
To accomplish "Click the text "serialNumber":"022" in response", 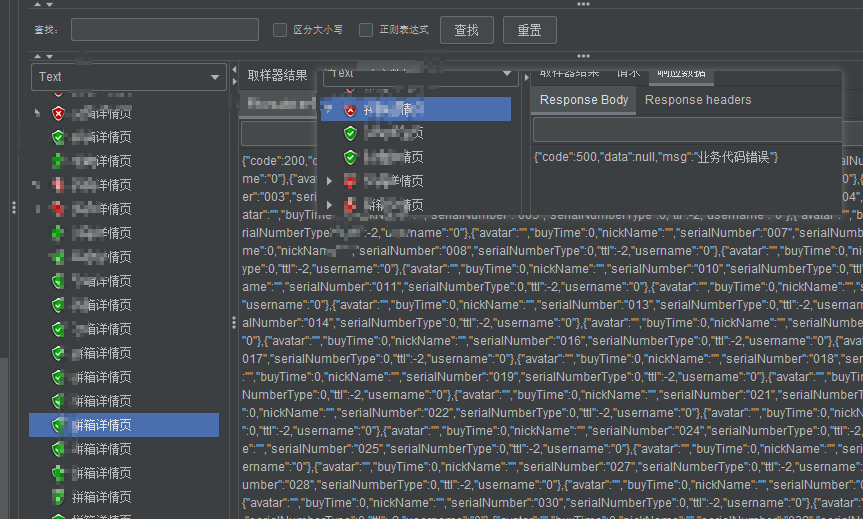I will click(398, 413).
